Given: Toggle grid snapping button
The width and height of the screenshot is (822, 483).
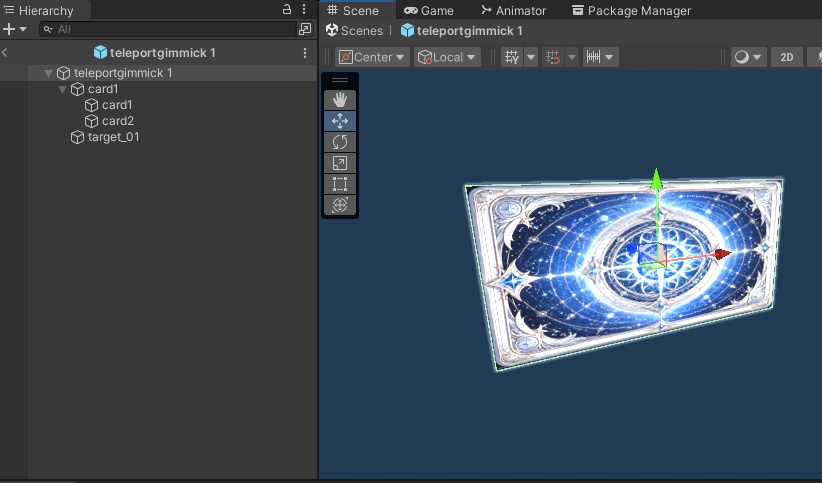Looking at the screenshot, I should pyautogui.click(x=553, y=57).
